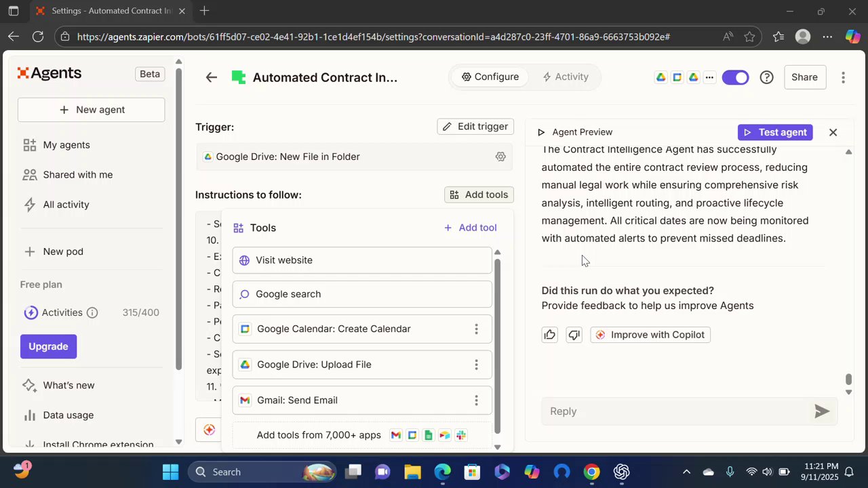
Task: Click the Reply input field
Action: tap(678, 411)
